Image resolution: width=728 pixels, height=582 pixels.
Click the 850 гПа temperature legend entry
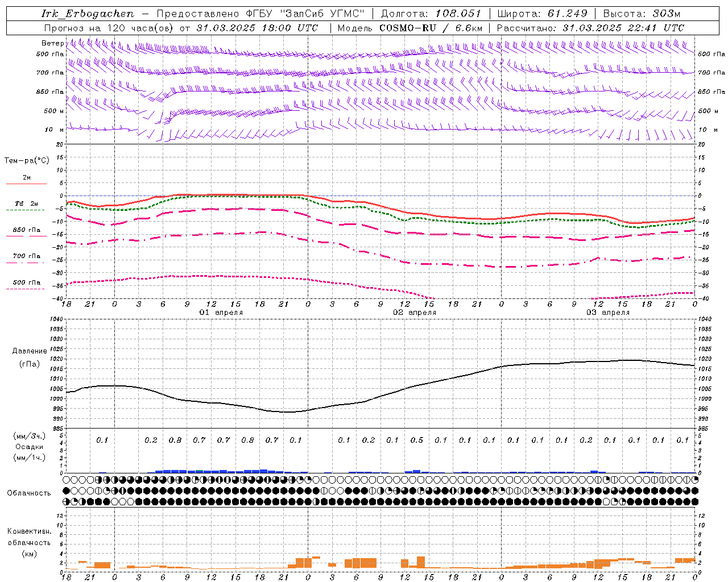coord(27,230)
